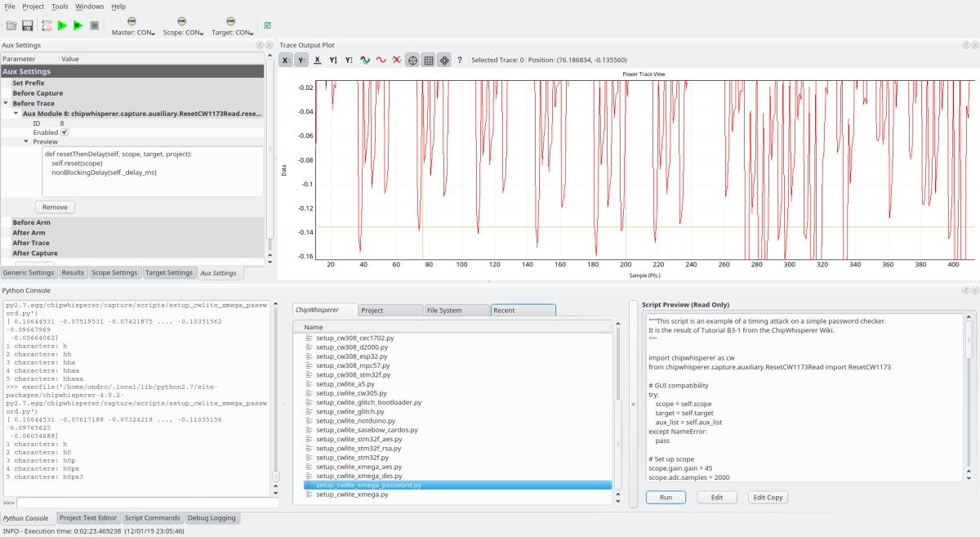Viewport: 980px width, 537px height.
Task: Click the Run script button
Action: 666,497
